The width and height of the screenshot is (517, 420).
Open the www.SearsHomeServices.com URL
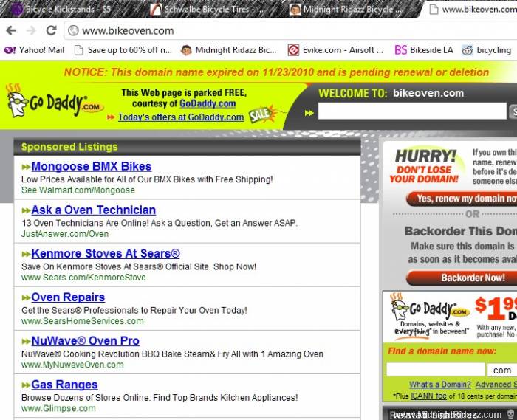coord(83,321)
